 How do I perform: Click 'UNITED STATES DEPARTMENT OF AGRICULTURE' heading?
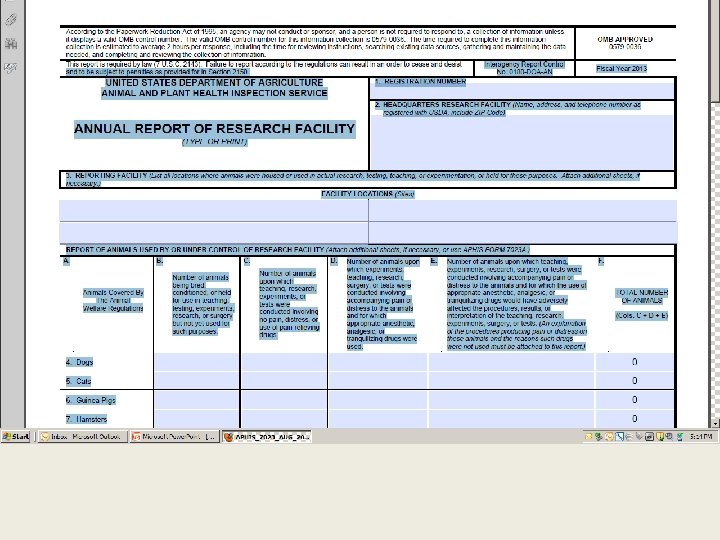[x=214, y=83]
